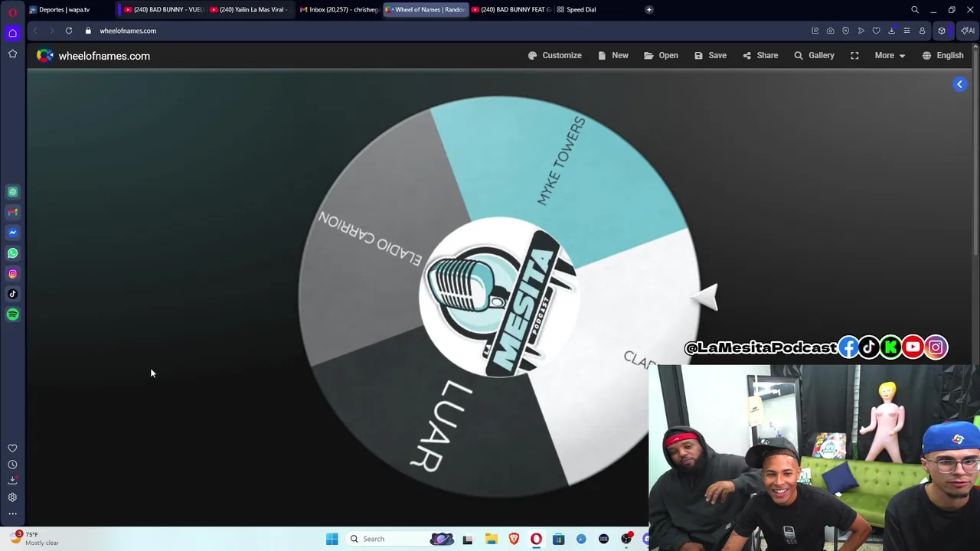Open Brave browser from the taskbar
Screen dimensions: 980x551
coord(514,539)
